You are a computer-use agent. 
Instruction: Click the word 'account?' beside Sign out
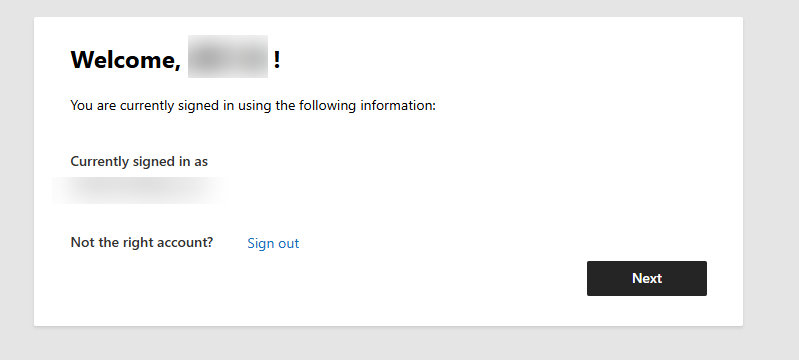pos(189,242)
